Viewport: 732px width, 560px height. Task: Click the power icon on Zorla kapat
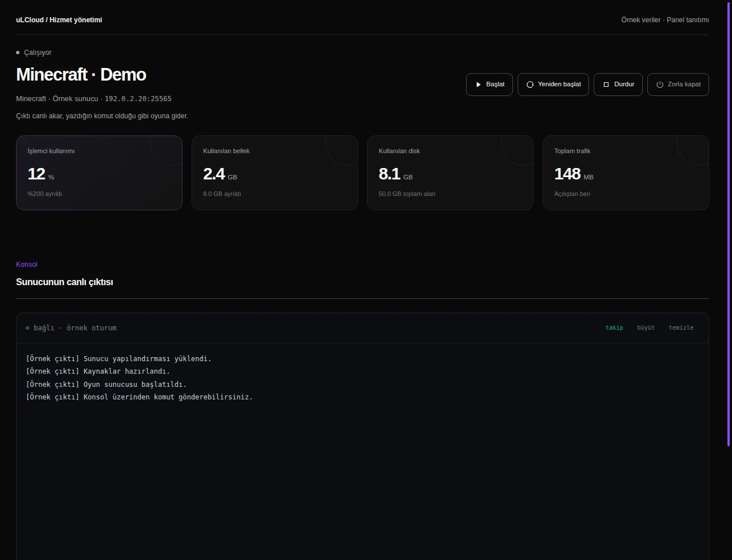click(660, 85)
